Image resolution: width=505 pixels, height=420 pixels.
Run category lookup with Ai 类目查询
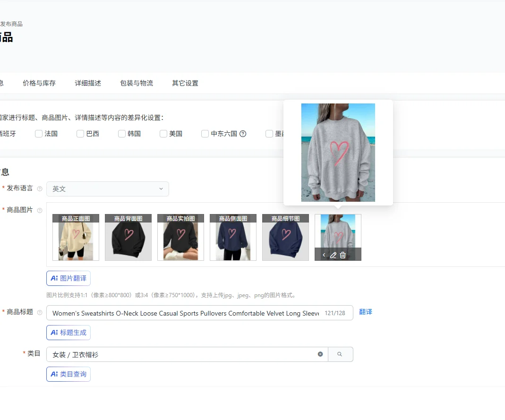click(x=68, y=374)
